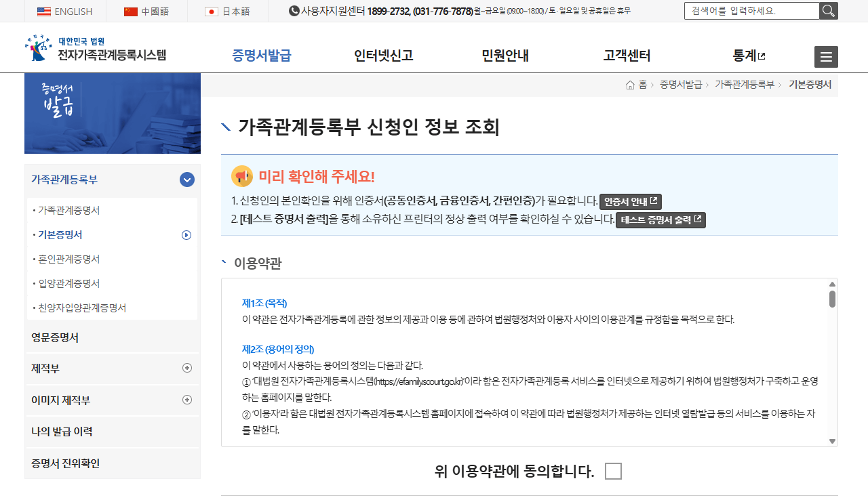Click the arrow icon next to 기본증명서
Viewport: 868px width, 502px height.
(x=186, y=235)
